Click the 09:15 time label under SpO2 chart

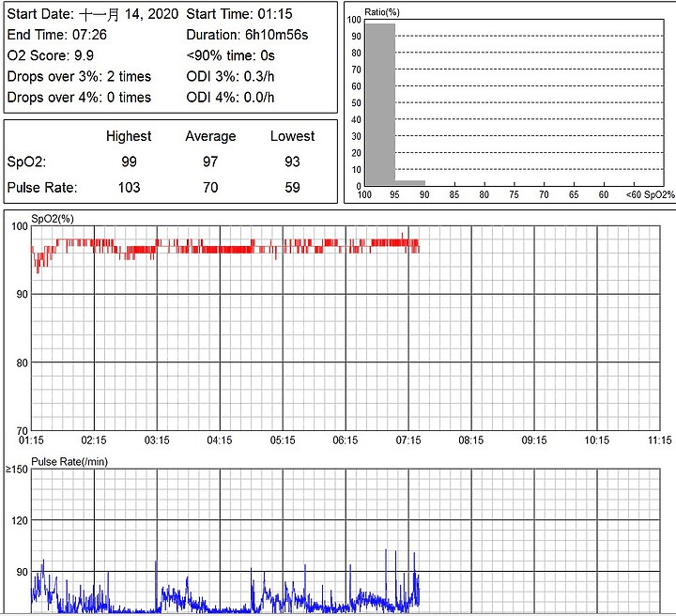tap(534, 440)
